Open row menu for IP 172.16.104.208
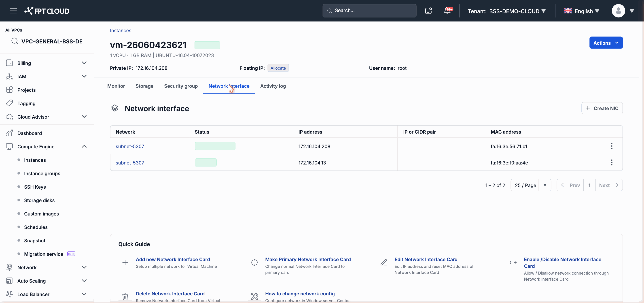644x303 pixels. pyautogui.click(x=612, y=146)
